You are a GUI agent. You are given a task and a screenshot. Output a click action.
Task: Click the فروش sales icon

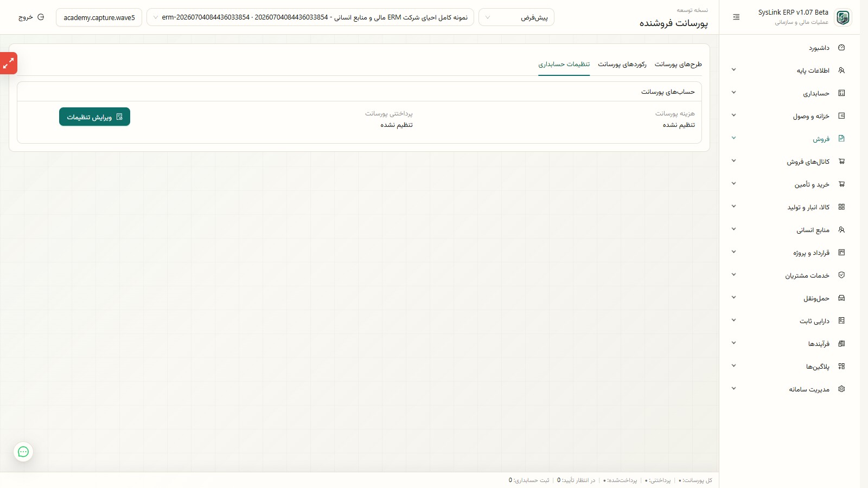(841, 139)
